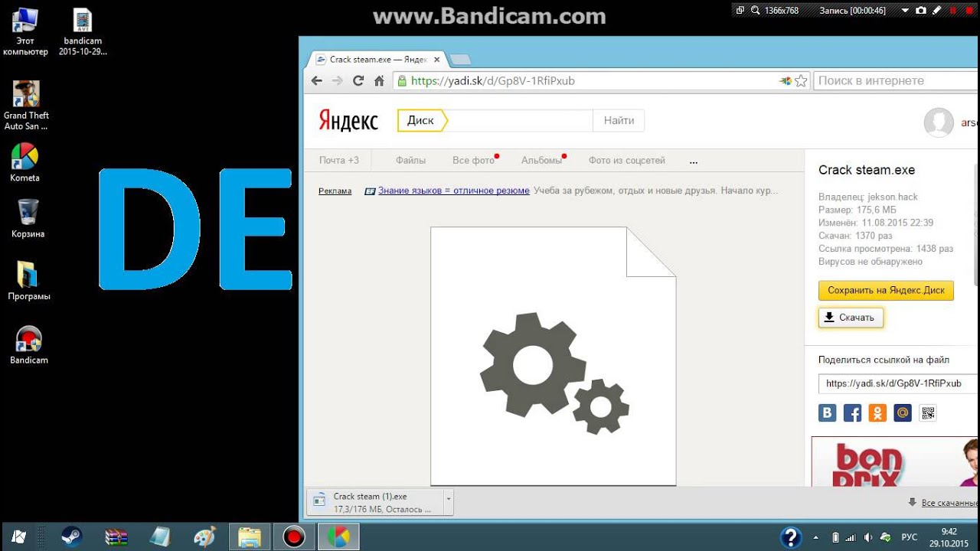Click the Bandicam pencil draw icon
The image size is (980, 551).
tap(936, 11)
